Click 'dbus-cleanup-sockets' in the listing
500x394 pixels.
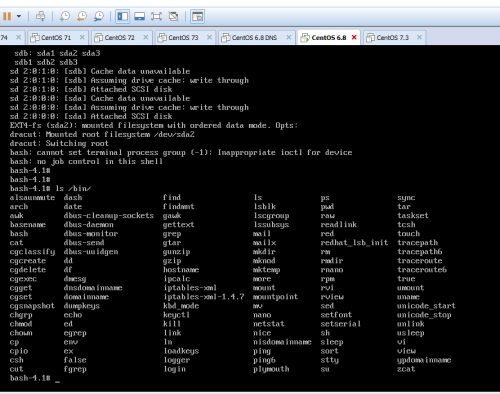tap(109, 215)
